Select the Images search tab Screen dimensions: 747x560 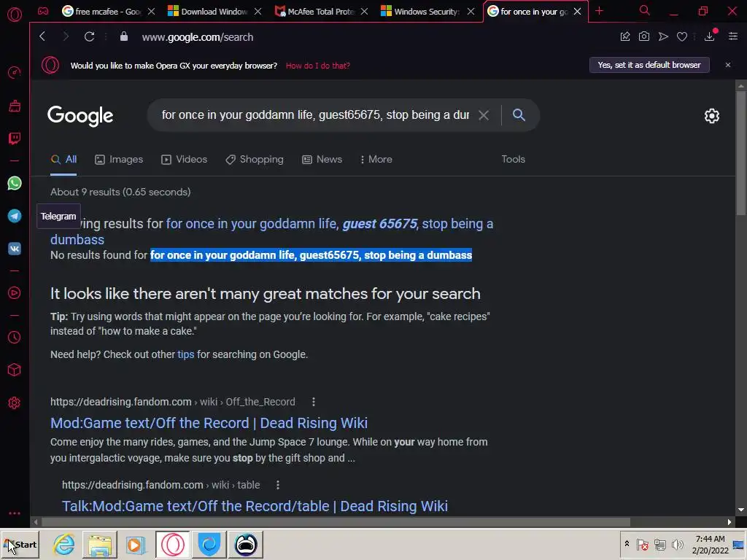(119, 160)
